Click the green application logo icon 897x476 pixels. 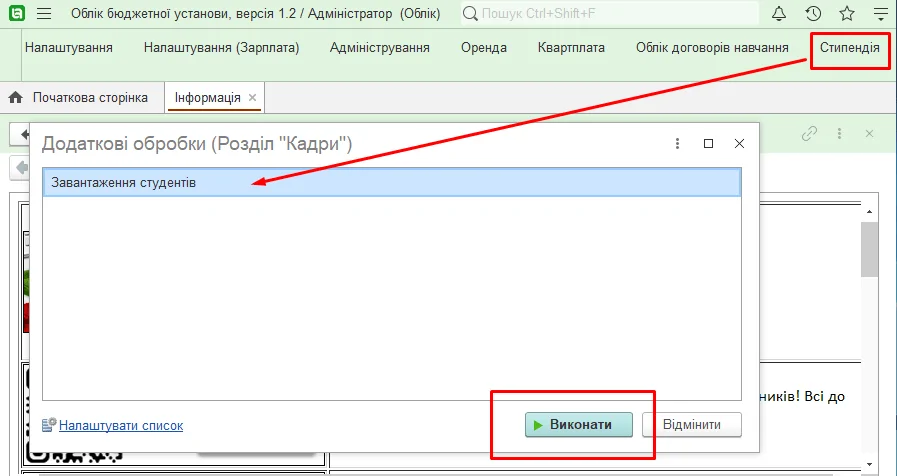(x=17, y=13)
